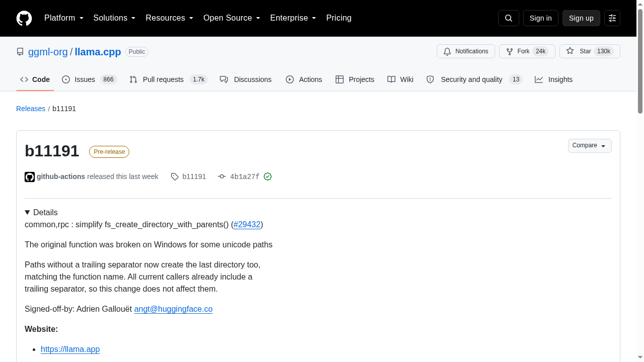Viewport: 644px width, 362px height.
Task: Click the Sign up button
Action: click(581, 18)
